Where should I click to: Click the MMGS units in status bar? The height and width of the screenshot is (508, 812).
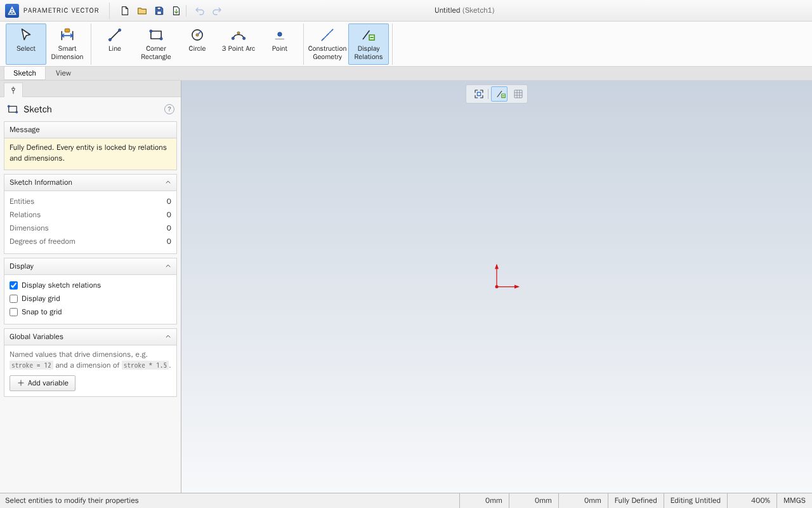point(794,500)
